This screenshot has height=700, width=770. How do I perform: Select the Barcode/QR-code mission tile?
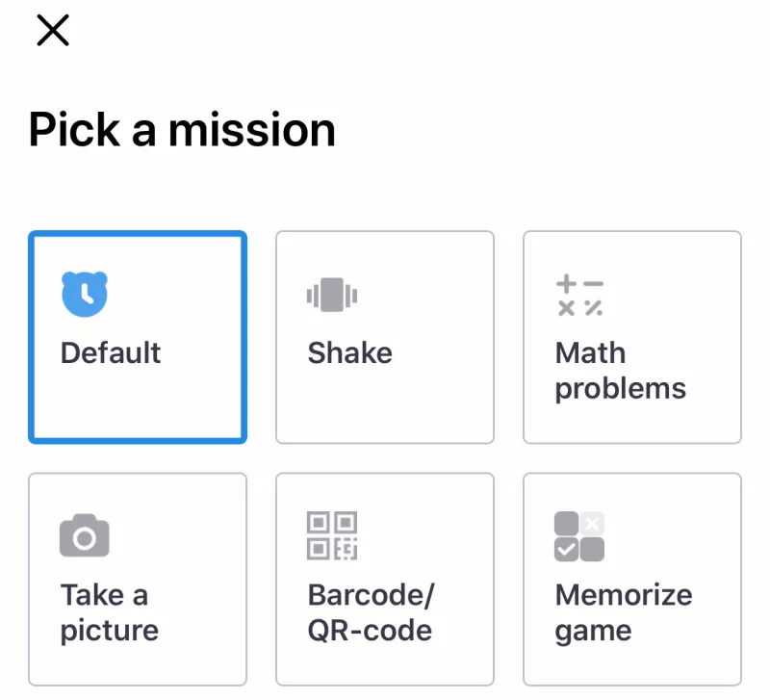tap(385, 579)
